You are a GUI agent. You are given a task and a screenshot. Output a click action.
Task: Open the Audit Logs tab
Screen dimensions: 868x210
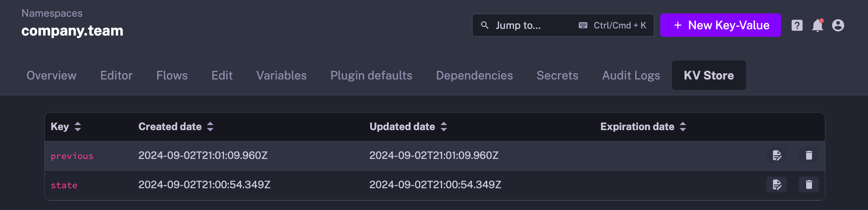pyautogui.click(x=631, y=75)
